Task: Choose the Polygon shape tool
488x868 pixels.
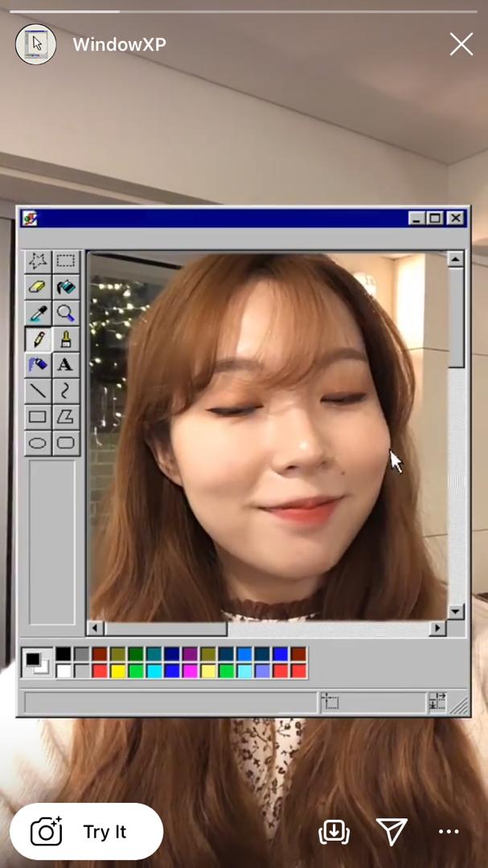Action: [x=66, y=416]
